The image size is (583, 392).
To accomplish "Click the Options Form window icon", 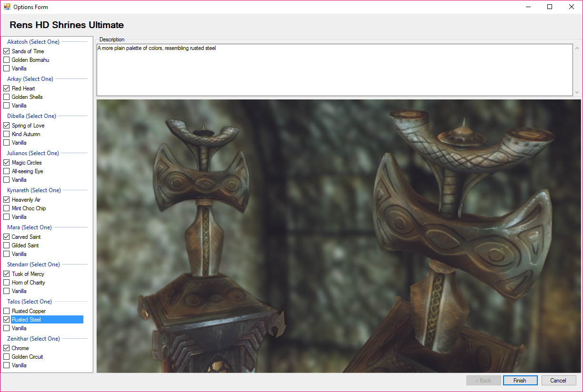I will [x=7, y=7].
